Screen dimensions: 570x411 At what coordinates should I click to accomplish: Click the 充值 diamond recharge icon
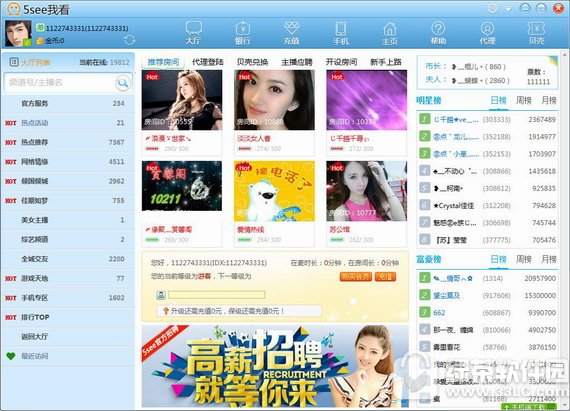click(292, 33)
